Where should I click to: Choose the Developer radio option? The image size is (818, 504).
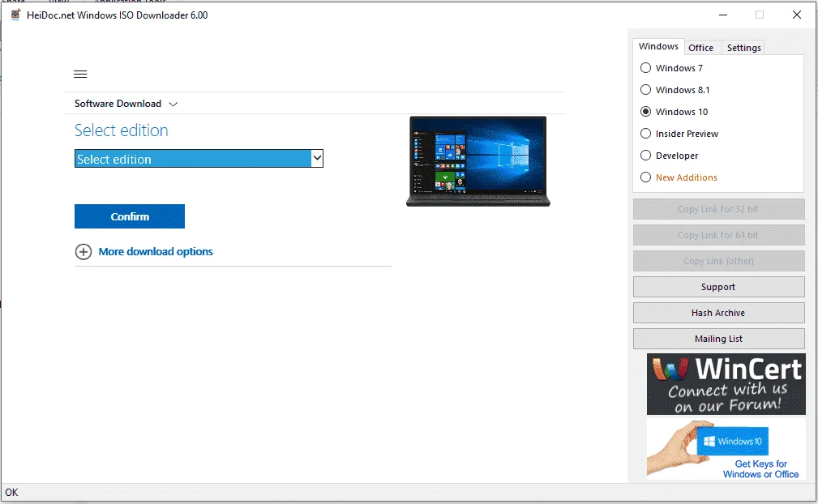(x=646, y=156)
